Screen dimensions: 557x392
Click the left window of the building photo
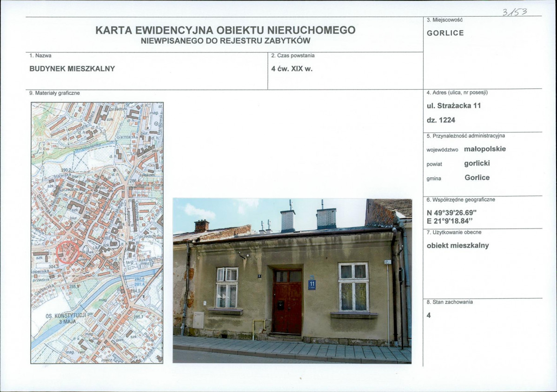(x=227, y=287)
